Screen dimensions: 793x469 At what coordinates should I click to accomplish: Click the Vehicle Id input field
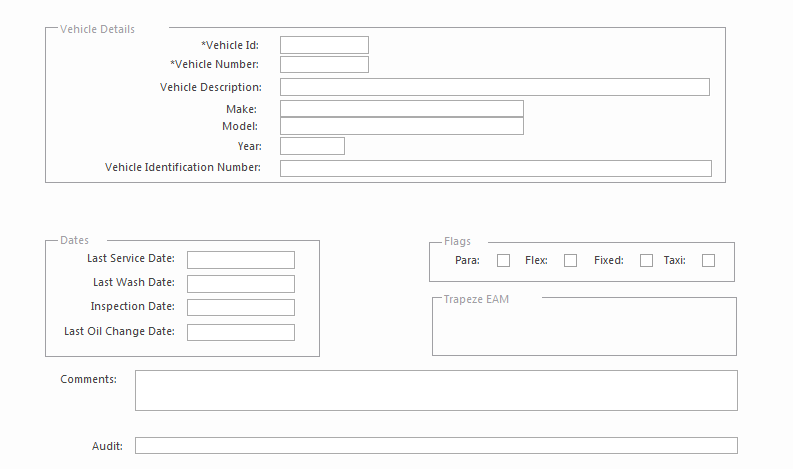pyautogui.click(x=324, y=45)
